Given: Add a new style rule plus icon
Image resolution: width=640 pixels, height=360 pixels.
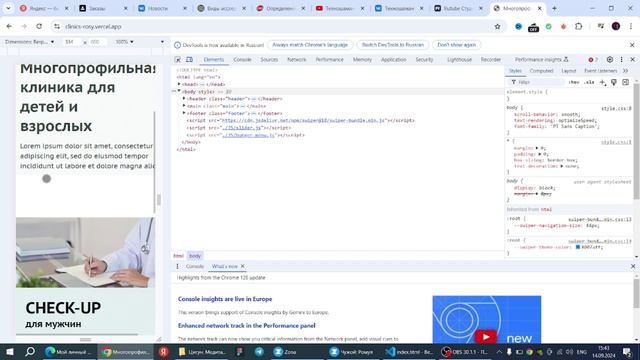Looking at the screenshot, I should [602, 82].
